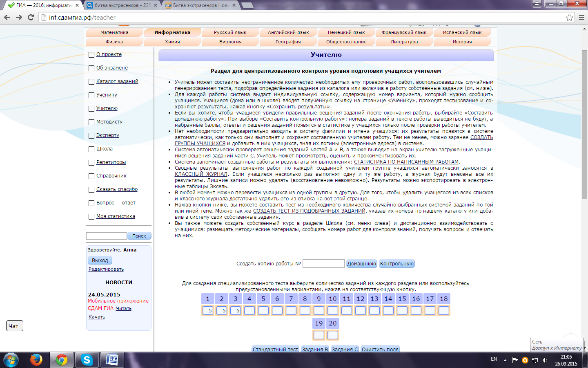588x368 pixels.
Task: Click the Задания C button
Action: coord(345,349)
